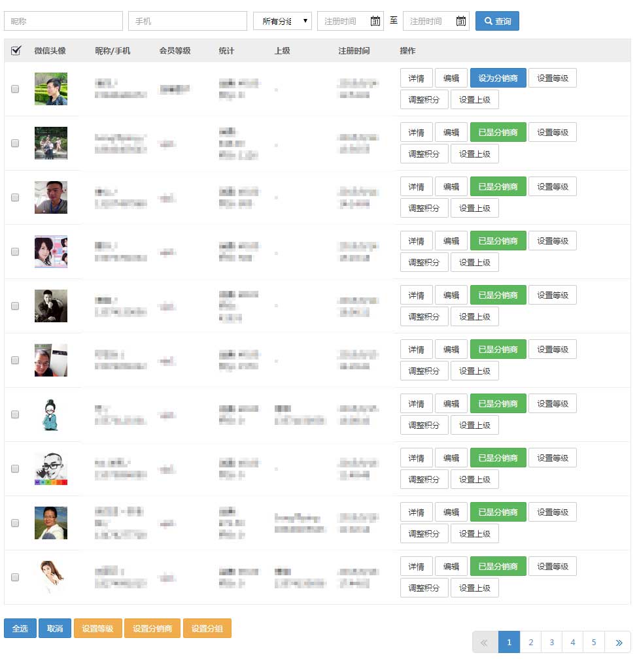Viewport: 637px width, 672px height.
Task: Click the orange 设置分销商 bulk button
Action: pyautogui.click(x=152, y=629)
